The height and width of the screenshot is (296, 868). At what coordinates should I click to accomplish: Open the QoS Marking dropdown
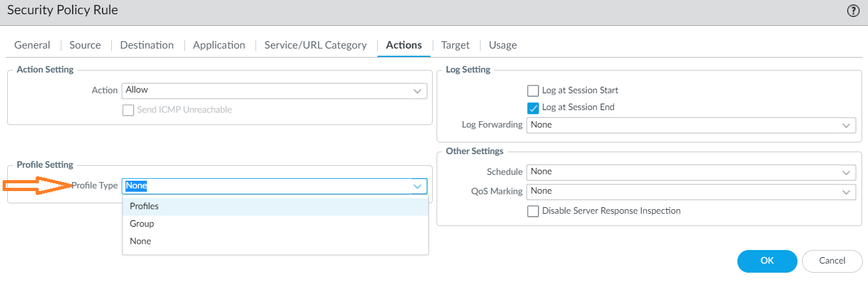tap(846, 191)
